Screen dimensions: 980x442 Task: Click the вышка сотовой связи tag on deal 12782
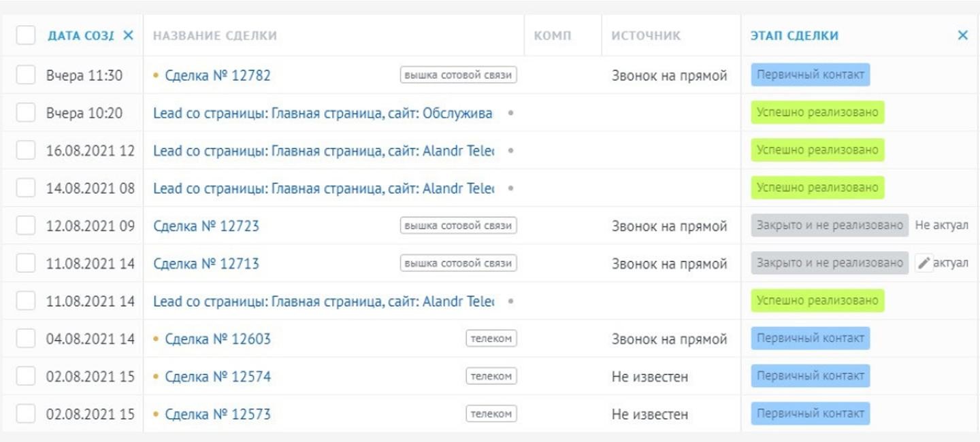(x=458, y=75)
